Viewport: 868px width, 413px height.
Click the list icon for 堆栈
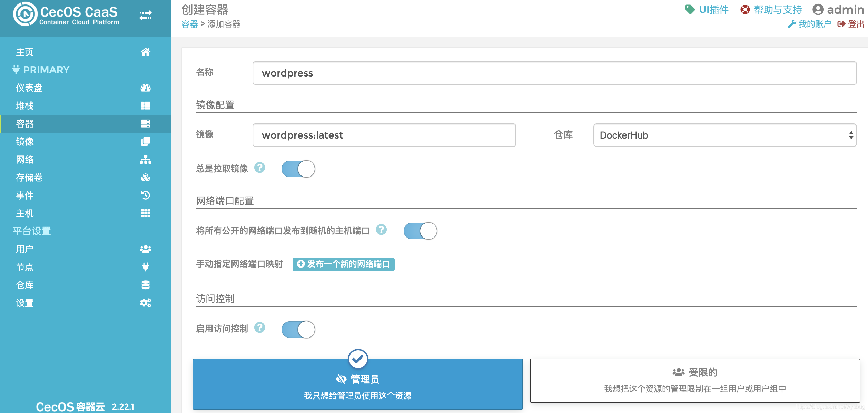pos(146,105)
